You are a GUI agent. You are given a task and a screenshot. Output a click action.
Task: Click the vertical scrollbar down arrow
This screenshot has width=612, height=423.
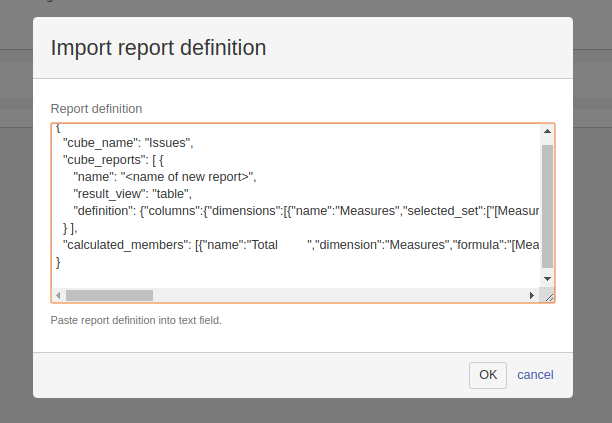[547, 279]
